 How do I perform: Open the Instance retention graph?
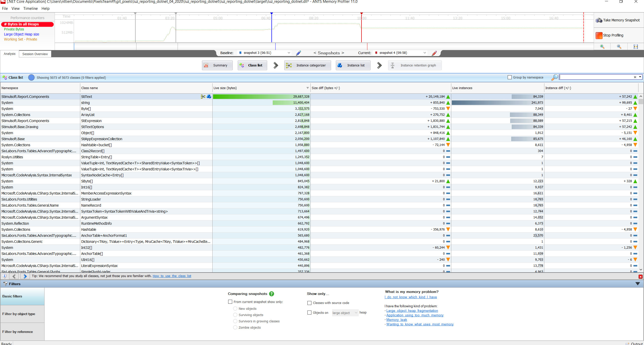[x=415, y=65]
